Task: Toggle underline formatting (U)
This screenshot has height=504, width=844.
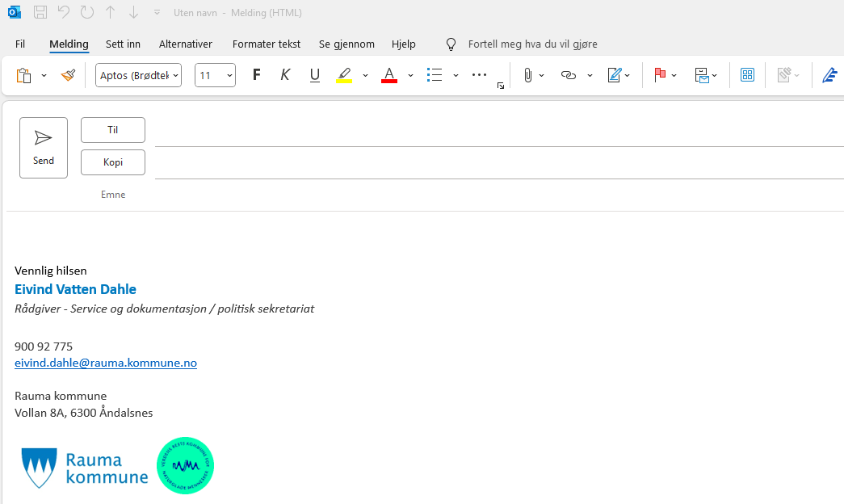Action: tap(315, 75)
